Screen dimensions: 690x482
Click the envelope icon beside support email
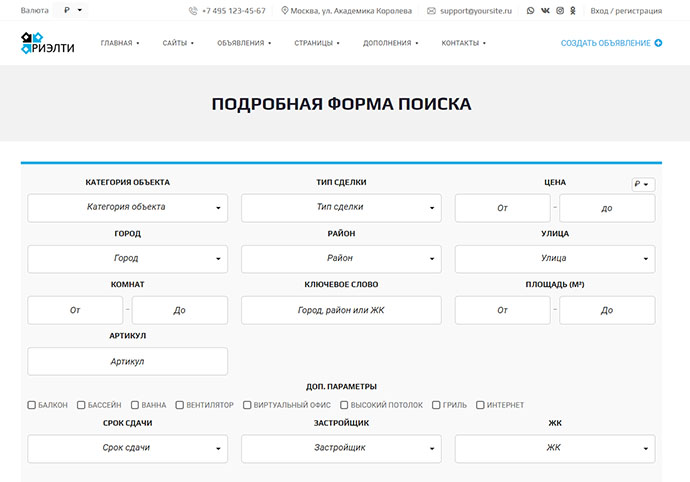click(431, 11)
